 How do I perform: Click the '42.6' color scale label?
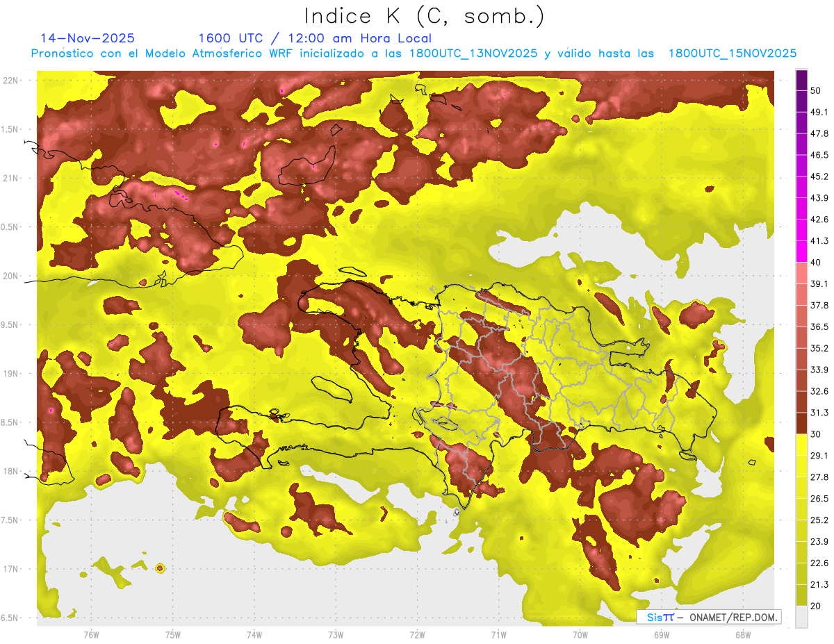click(x=819, y=220)
